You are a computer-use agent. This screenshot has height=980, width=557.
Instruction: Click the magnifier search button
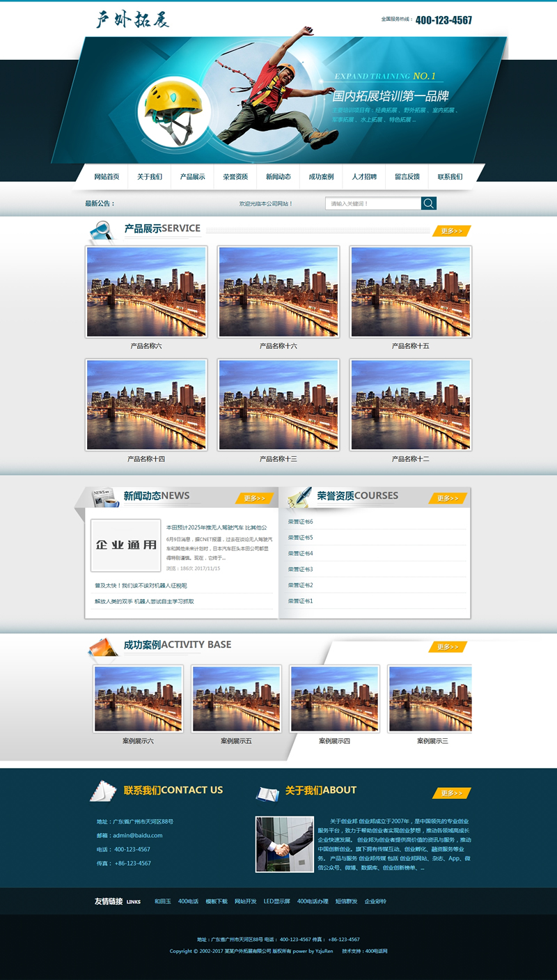click(x=429, y=203)
